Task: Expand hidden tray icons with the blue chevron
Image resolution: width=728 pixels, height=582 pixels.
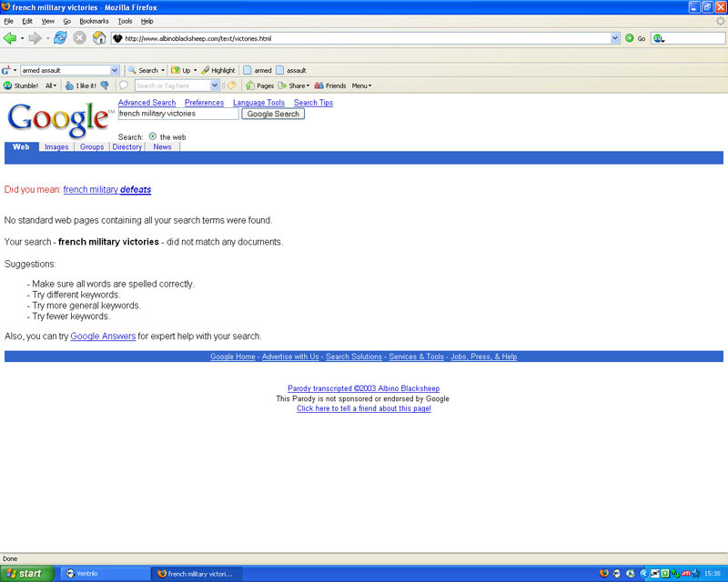Action: (643, 574)
